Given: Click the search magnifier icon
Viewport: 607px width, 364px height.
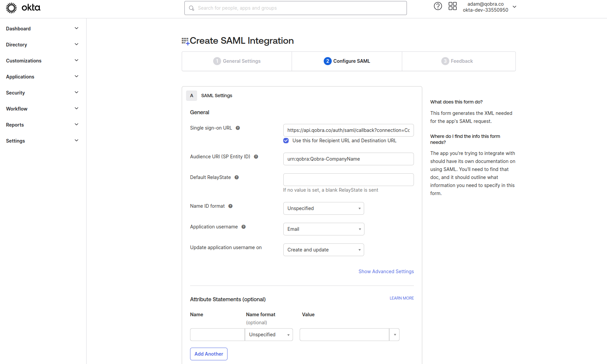Looking at the screenshot, I should pos(191,8).
